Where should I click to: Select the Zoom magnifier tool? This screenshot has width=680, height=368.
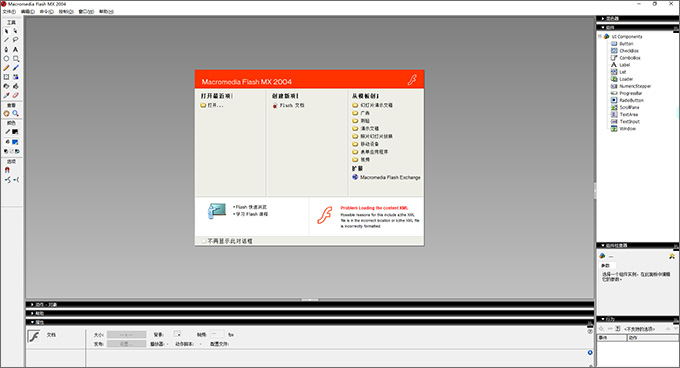pyautogui.click(x=16, y=113)
